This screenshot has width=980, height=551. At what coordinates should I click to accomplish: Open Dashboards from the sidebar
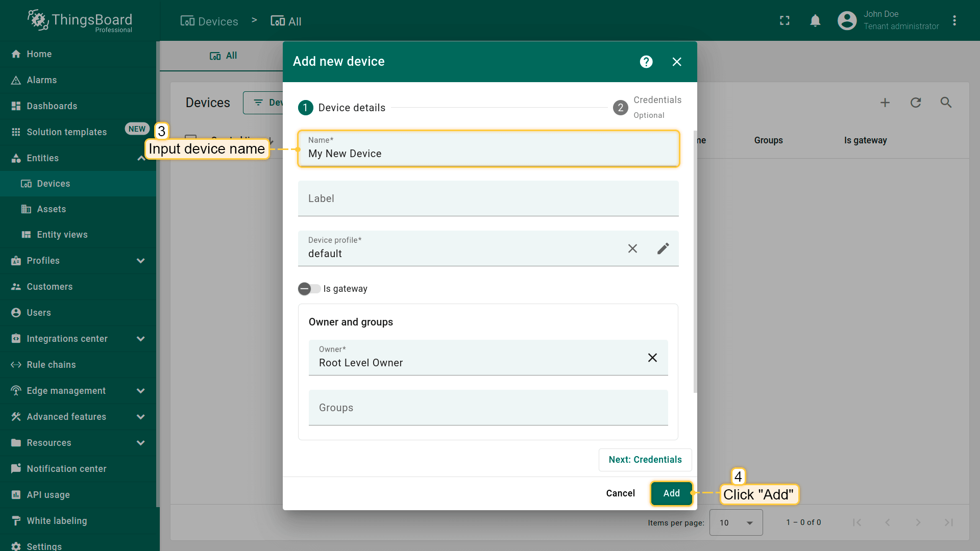pos(52,106)
